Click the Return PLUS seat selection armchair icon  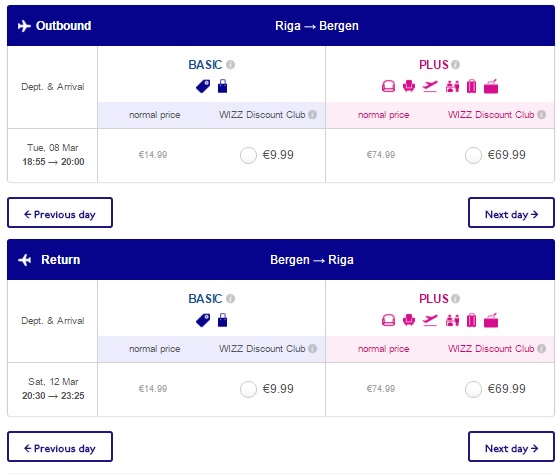[x=409, y=320]
